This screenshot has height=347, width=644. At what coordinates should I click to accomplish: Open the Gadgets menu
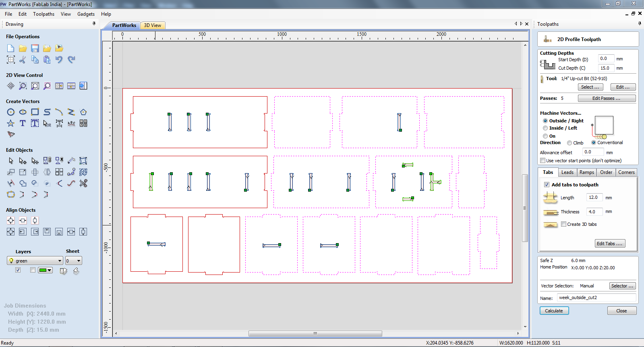pyautogui.click(x=86, y=14)
